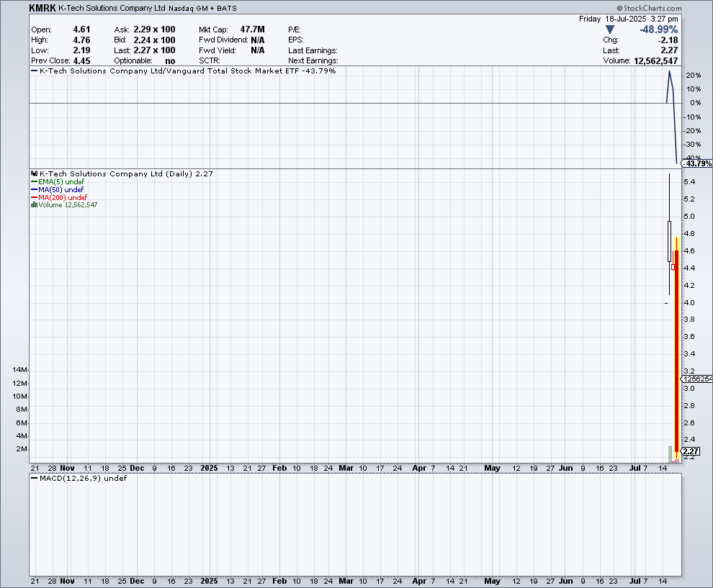The height and width of the screenshot is (588, 713).
Task: Click the -43.79% flag on right axis
Action: click(698, 163)
